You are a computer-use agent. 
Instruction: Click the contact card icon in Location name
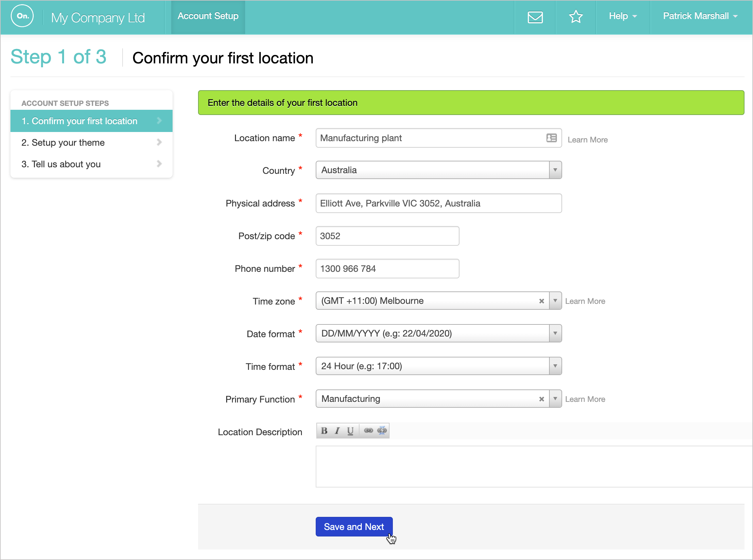551,138
